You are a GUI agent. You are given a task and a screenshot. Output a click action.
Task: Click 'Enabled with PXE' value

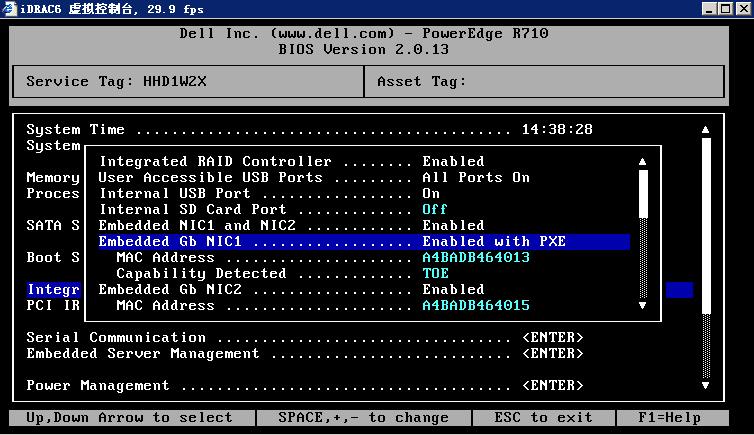(494, 241)
